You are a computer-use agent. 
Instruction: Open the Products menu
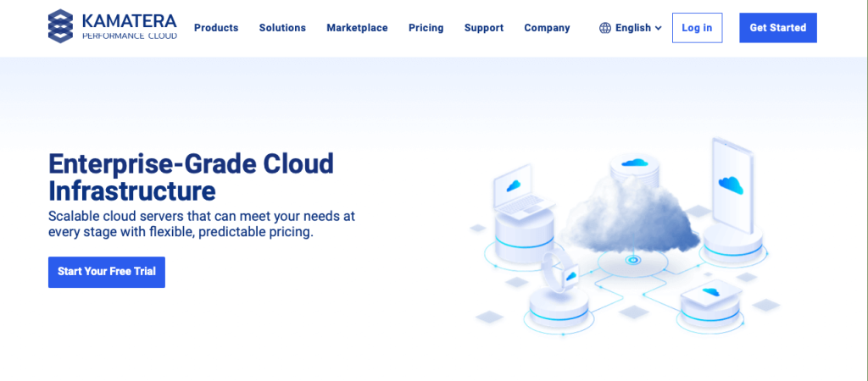click(x=216, y=28)
